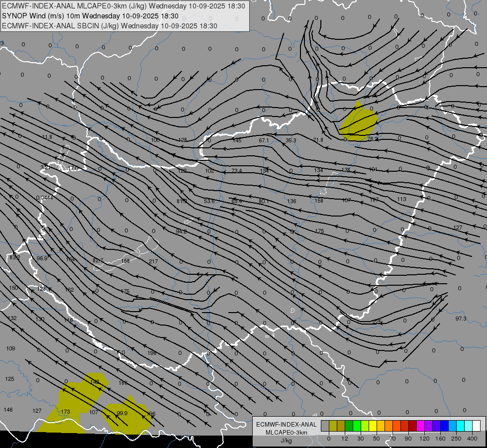The height and width of the screenshot is (448, 487).
Task: Click the map value '0.0444'
Action: point(44,198)
